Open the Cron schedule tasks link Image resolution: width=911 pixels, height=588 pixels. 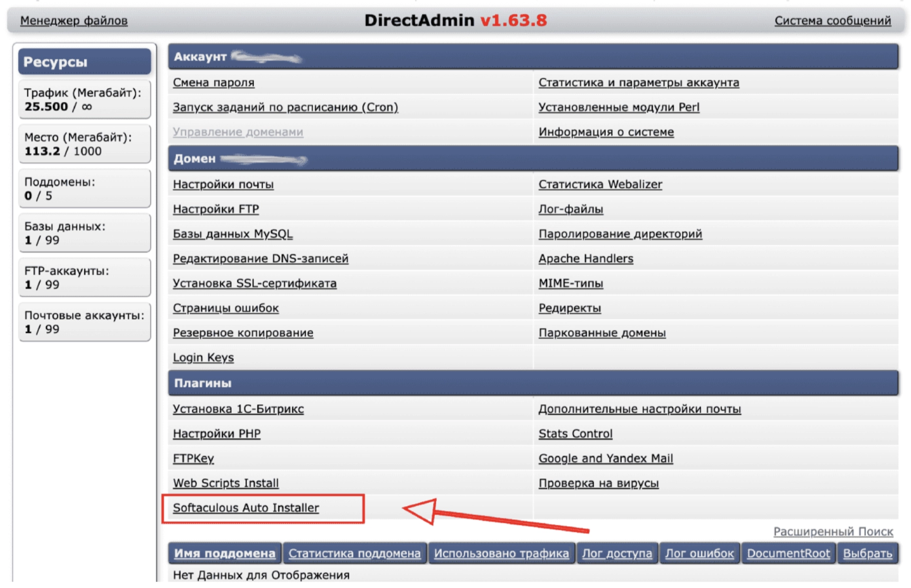[285, 107]
